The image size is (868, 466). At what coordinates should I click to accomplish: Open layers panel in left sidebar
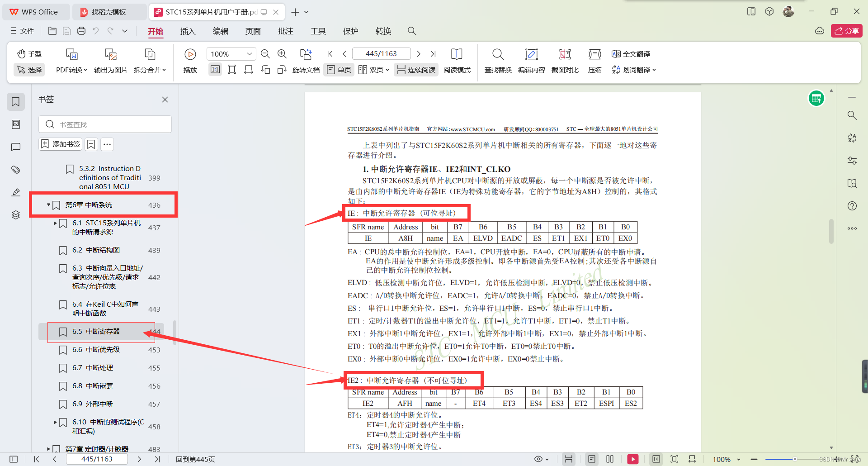(x=16, y=214)
